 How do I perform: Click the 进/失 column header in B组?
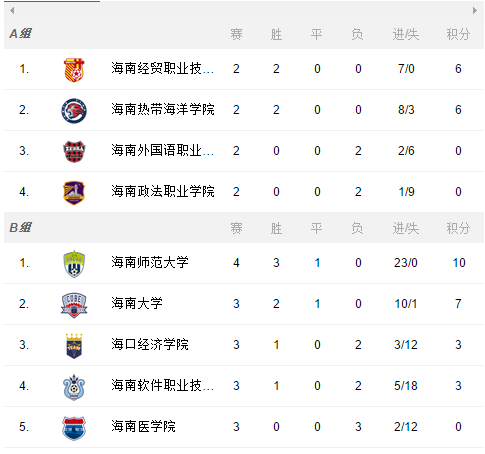tap(405, 228)
